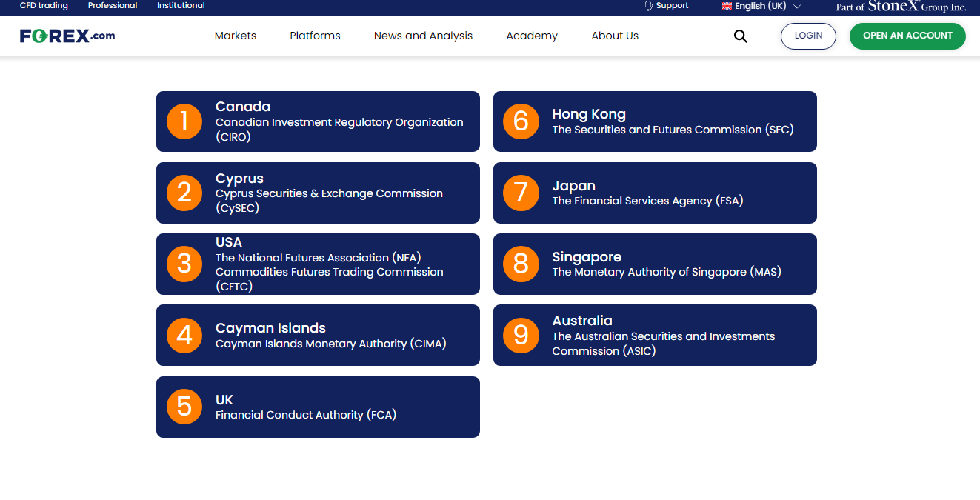Screen dimensions: 980x500
Task: Click the Canada heading
Action: (243, 107)
